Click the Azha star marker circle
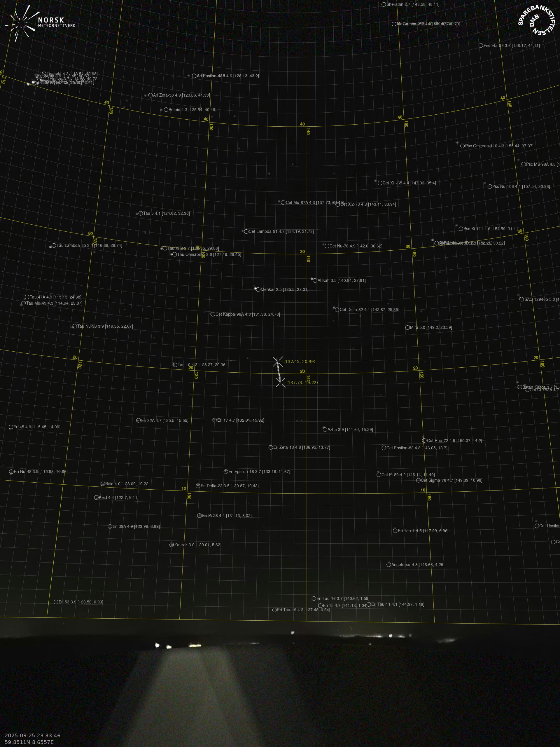The width and height of the screenshot is (560, 747). pos(325,430)
